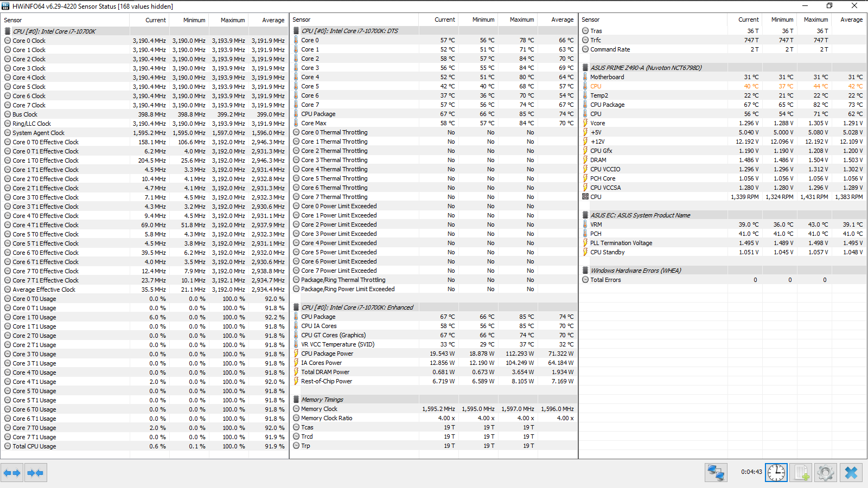
Task: Reset min/max values with the clock icon
Action: tap(776, 473)
